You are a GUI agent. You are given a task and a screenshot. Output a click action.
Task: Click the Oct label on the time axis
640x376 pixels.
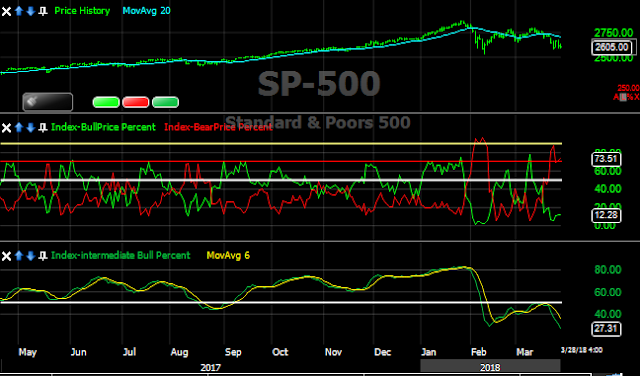pos(280,352)
